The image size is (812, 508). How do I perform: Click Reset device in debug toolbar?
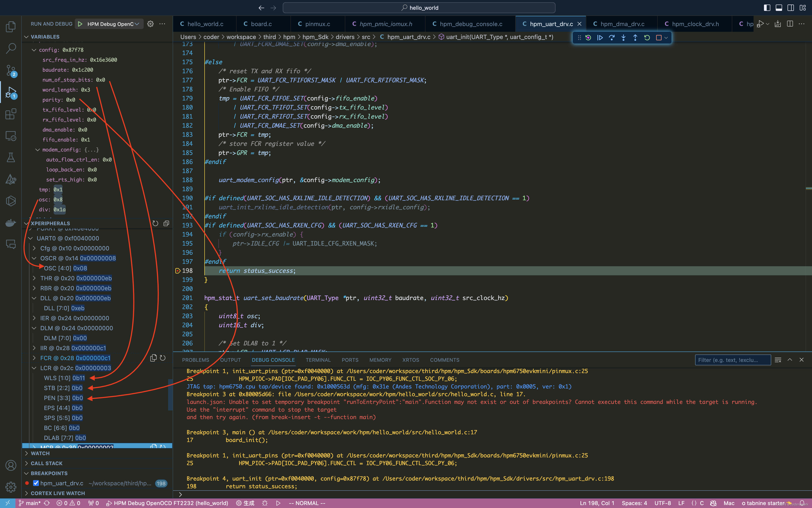tap(588, 38)
